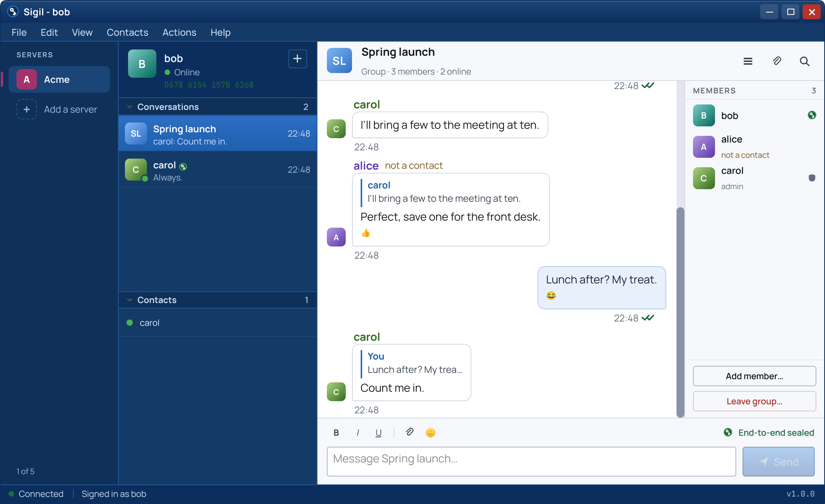The height and width of the screenshot is (504, 825).
Task: Search messages with the magnifier icon
Action: [805, 61]
